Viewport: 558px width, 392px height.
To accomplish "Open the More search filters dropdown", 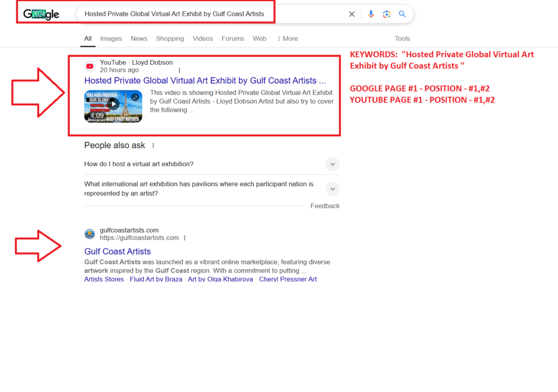I will pos(288,39).
